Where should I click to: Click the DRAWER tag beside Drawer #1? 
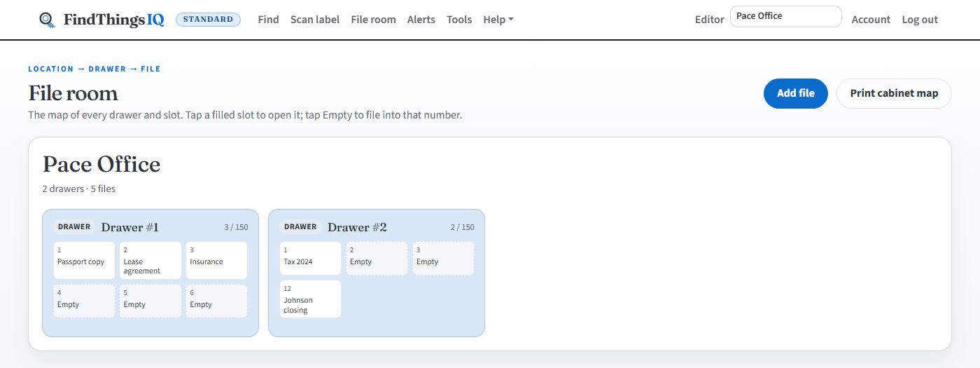pyautogui.click(x=74, y=227)
